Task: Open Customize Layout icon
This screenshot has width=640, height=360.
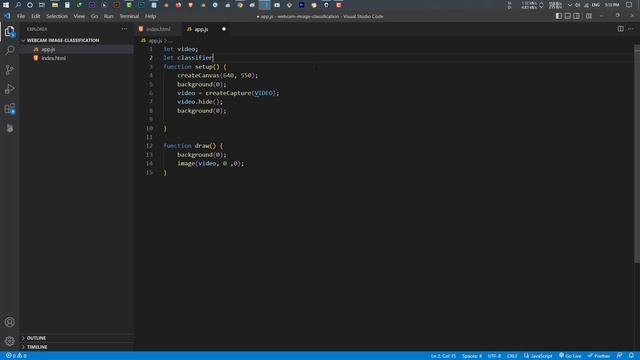Action: point(589,16)
